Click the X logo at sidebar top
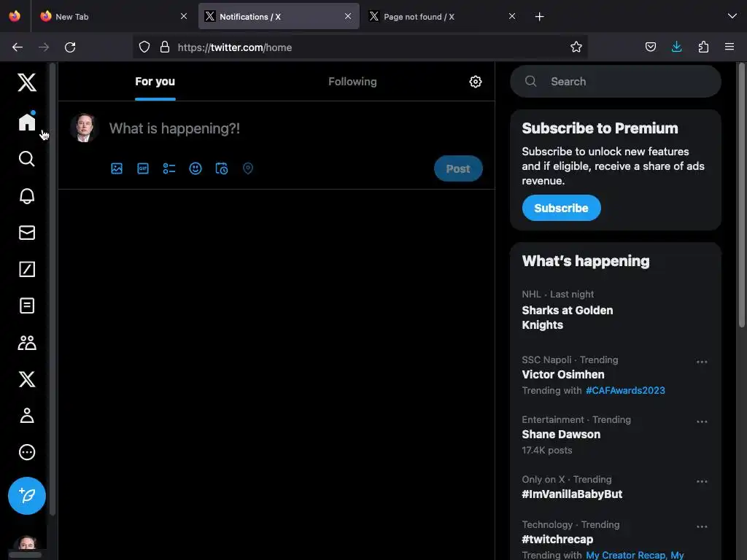The height and width of the screenshot is (560, 747). click(27, 82)
